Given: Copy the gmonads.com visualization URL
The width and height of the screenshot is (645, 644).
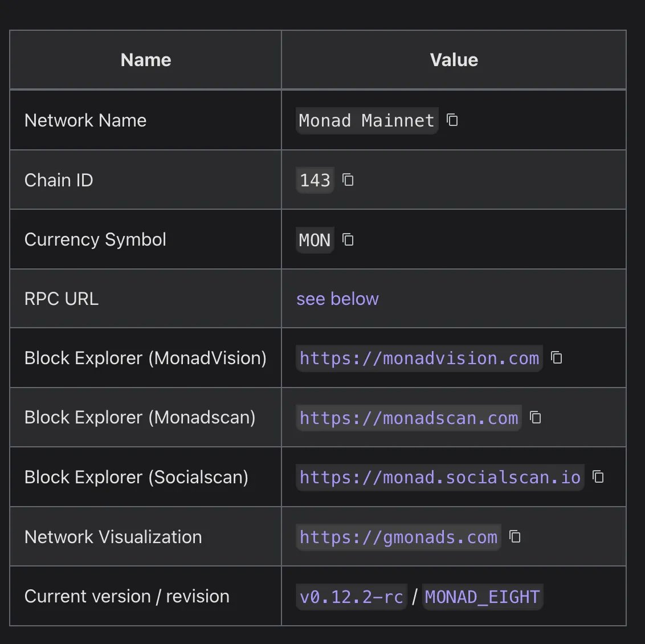Looking at the screenshot, I should (515, 537).
